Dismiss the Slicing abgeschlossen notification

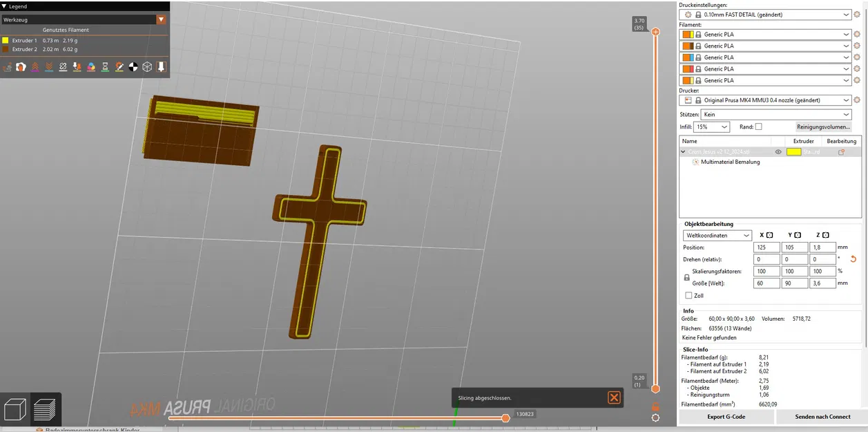(x=614, y=397)
